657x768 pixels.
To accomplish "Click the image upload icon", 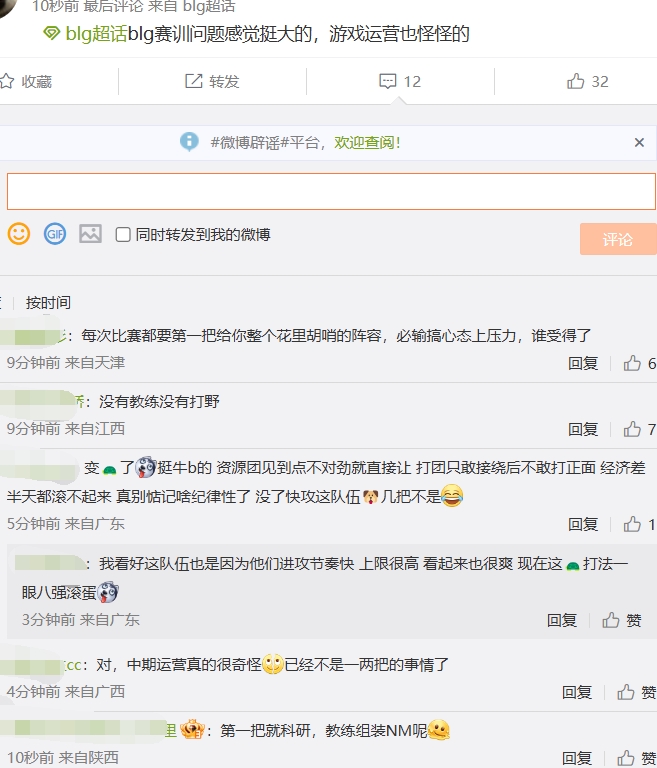I will 90,234.
